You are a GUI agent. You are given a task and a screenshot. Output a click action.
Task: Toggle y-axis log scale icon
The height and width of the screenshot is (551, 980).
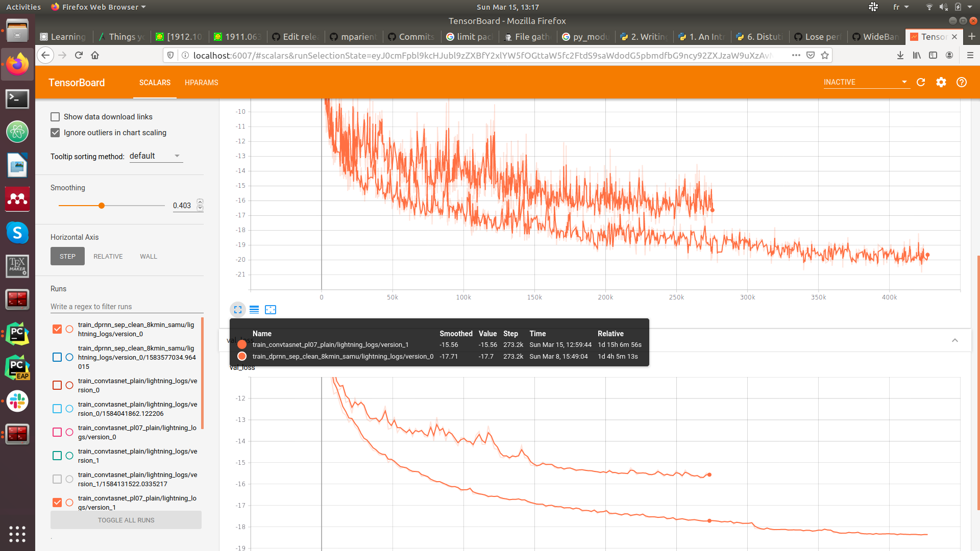click(254, 310)
